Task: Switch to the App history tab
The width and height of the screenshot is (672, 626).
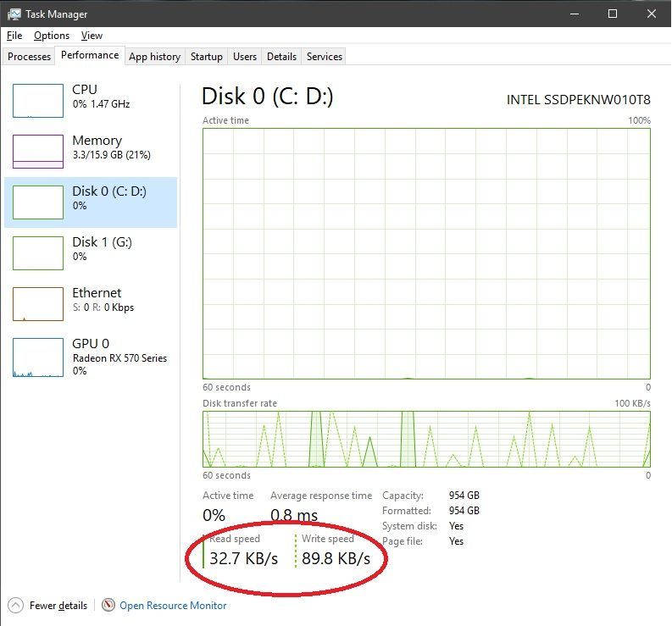Action: pos(154,57)
